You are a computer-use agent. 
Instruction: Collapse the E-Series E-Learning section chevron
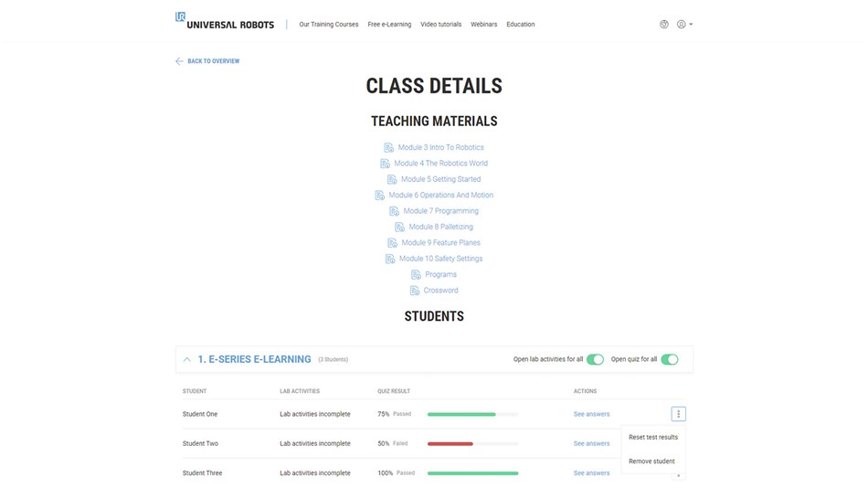pos(187,359)
